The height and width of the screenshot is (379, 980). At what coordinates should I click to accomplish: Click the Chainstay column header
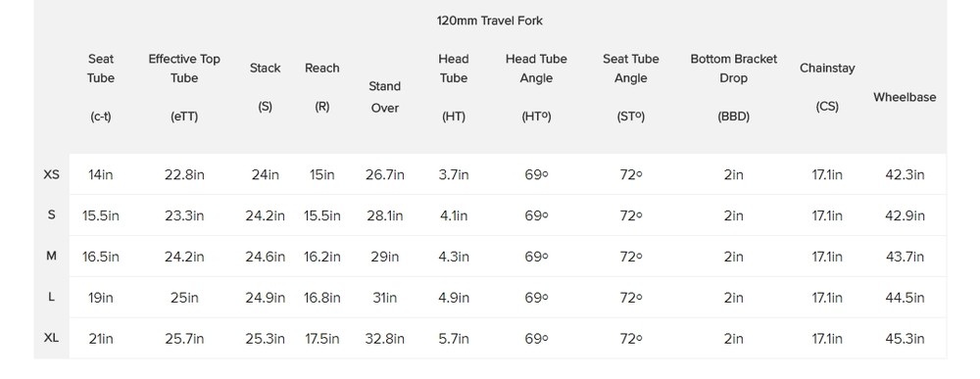coord(827,87)
